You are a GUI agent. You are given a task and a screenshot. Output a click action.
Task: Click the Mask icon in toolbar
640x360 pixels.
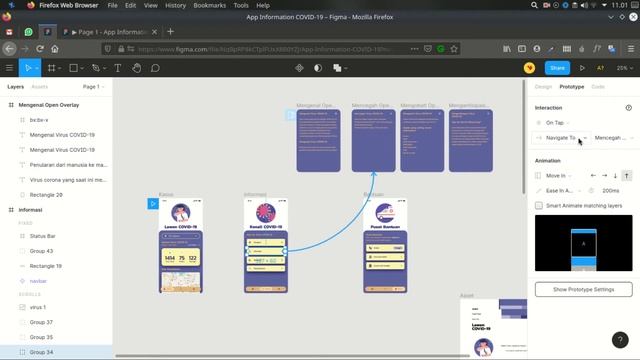(x=318, y=68)
